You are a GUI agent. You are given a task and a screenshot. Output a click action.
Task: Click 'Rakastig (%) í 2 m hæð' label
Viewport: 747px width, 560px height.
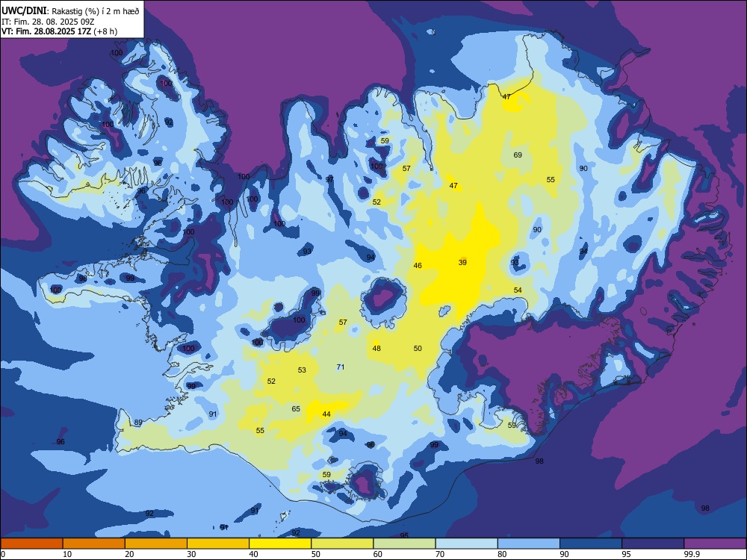click(96, 11)
